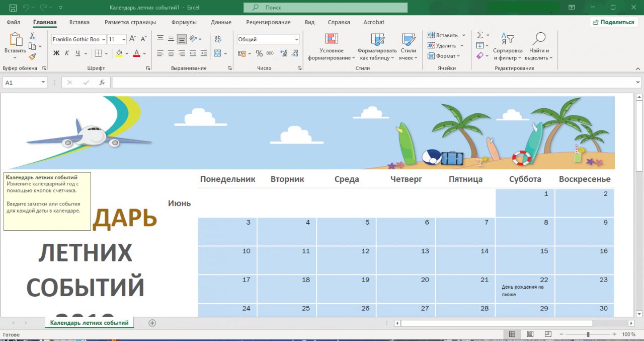The width and height of the screenshot is (644, 341).
Task: Click Find and Select magnifier icon
Action: tap(539, 39)
